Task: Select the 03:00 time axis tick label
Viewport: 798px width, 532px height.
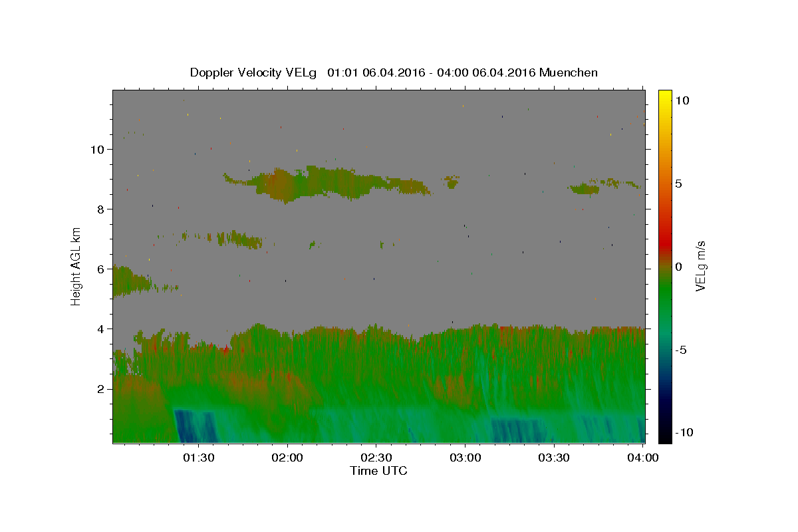Action: 465,458
